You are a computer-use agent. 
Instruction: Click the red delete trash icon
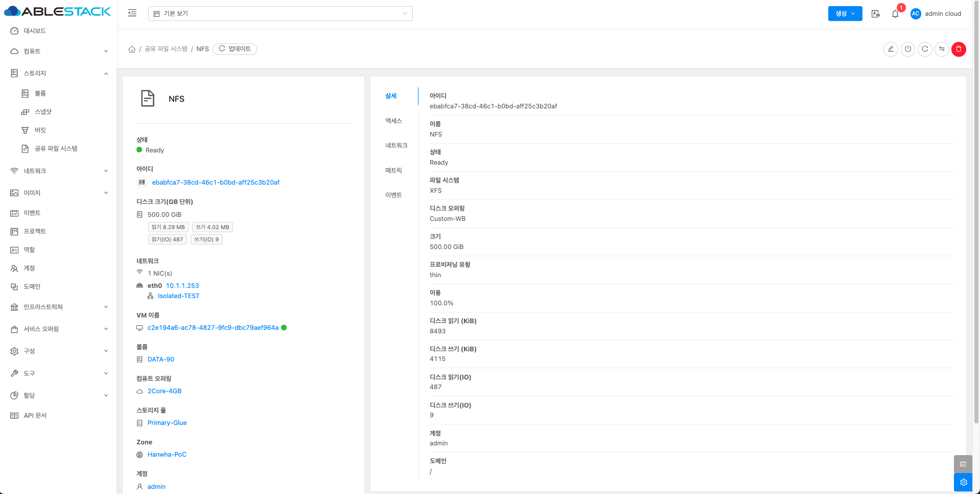point(959,49)
